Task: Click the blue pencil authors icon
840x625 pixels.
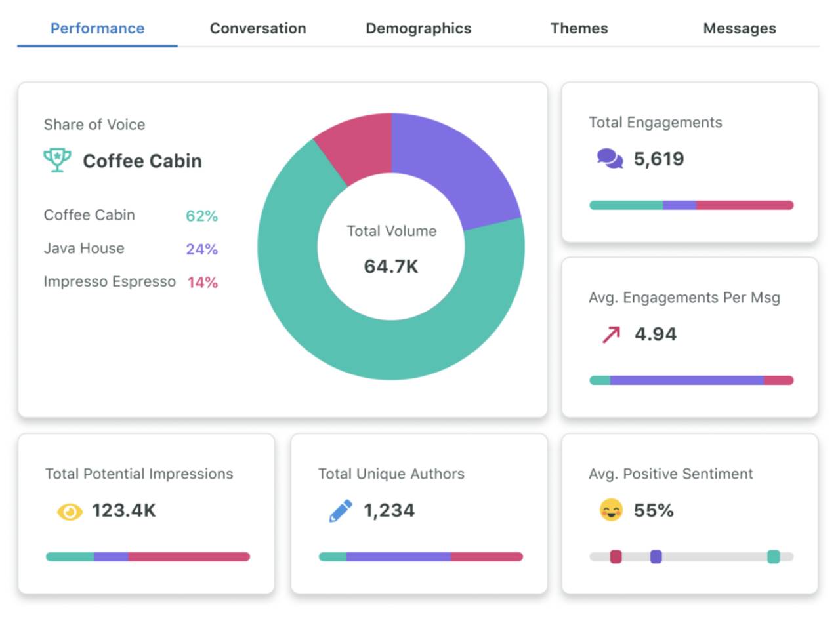Action: (340, 511)
